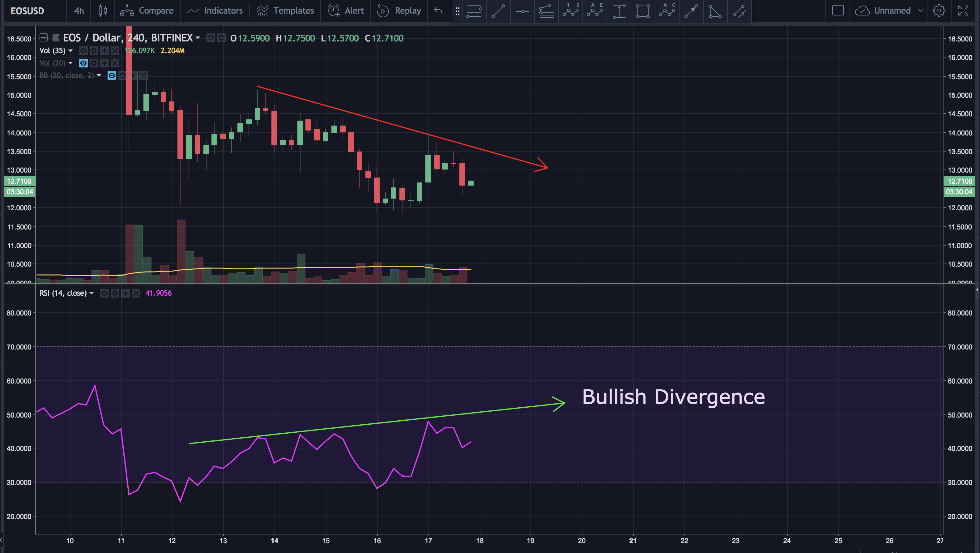This screenshot has width=980, height=553.
Task: Remove the RSI indicator pane
Action: 136,293
